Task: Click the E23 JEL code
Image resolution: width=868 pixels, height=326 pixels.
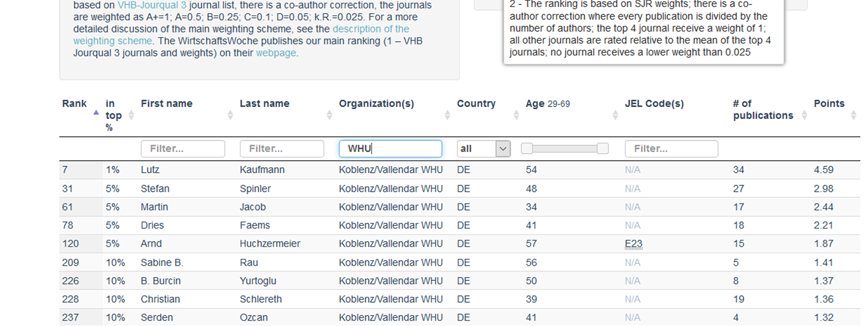Action: [x=634, y=244]
